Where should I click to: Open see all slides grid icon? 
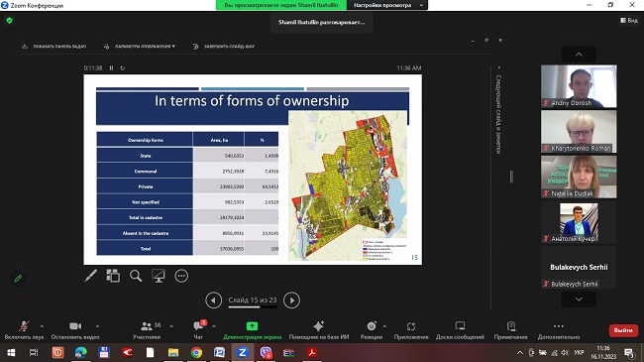tap(113, 276)
